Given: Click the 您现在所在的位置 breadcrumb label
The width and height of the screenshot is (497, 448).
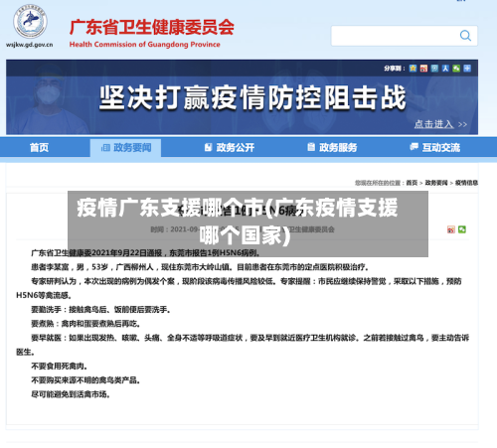Looking at the screenshot, I should click(380, 183).
